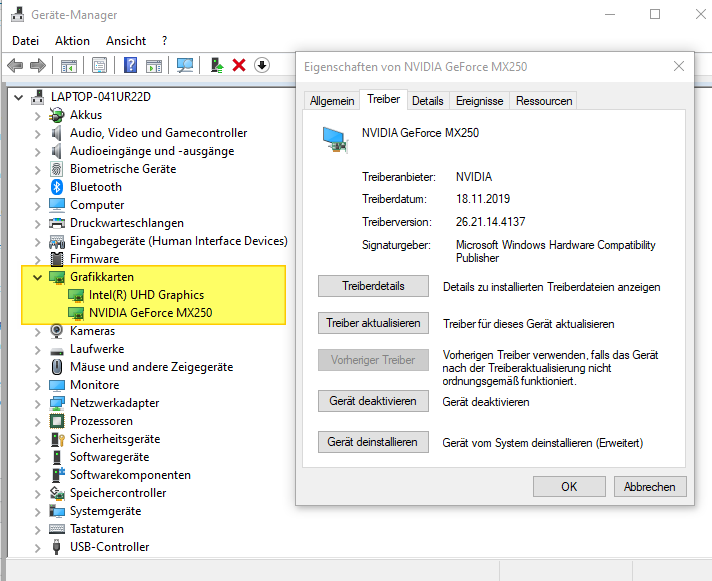Image resolution: width=712 pixels, height=581 pixels.
Task: Click the driver version value 26.21.14.4137
Action: coord(490,222)
